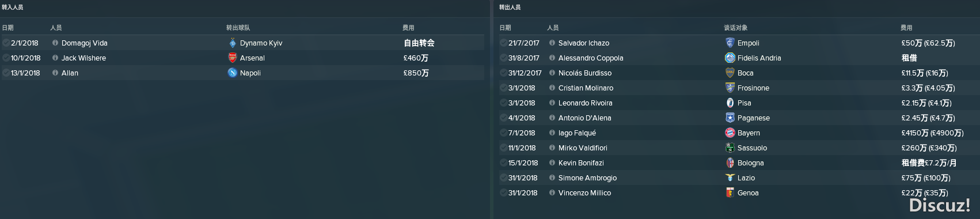Click the Boca club badge icon
980x219 pixels.
pos(730,73)
